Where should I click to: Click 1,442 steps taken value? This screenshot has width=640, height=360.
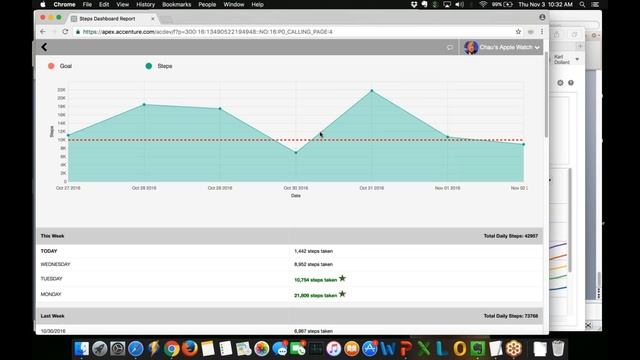[x=313, y=251]
